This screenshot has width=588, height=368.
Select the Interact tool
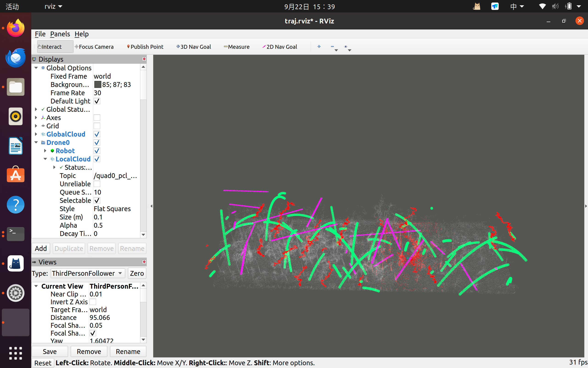[x=55, y=46]
